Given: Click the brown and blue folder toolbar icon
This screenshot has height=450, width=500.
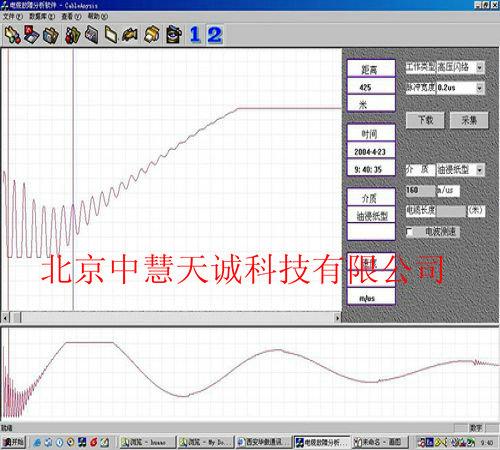Looking at the screenshot, I should click(51, 35).
